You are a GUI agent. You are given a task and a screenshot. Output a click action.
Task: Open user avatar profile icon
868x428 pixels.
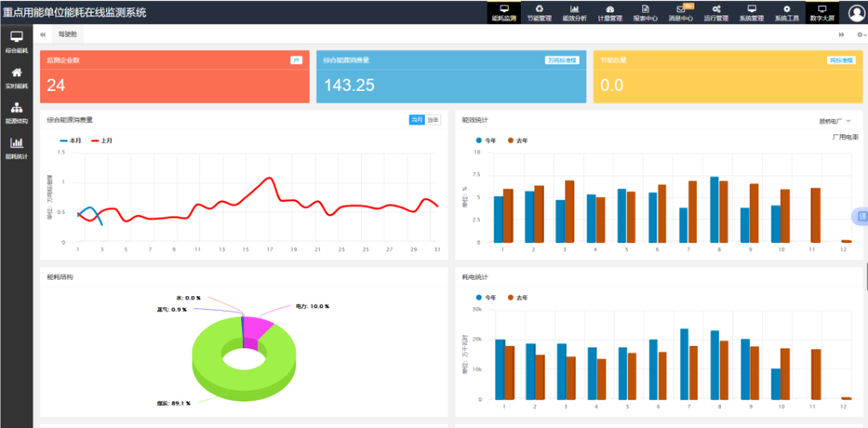tap(857, 12)
